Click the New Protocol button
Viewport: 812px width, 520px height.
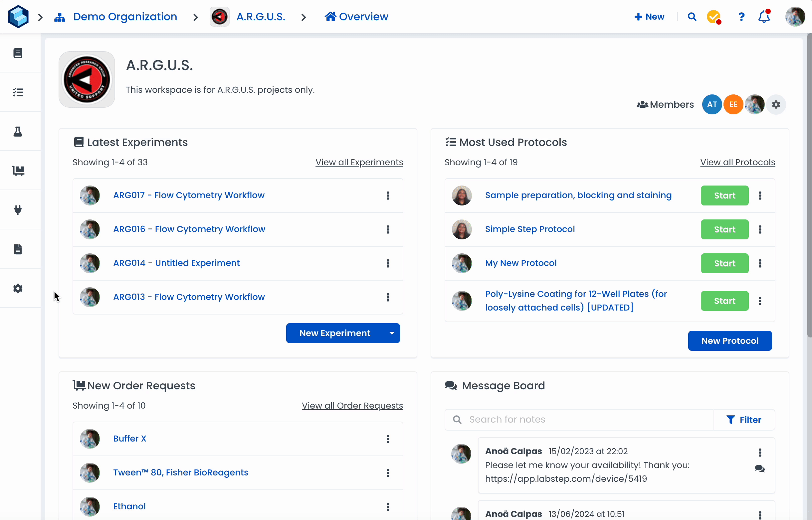click(x=730, y=341)
